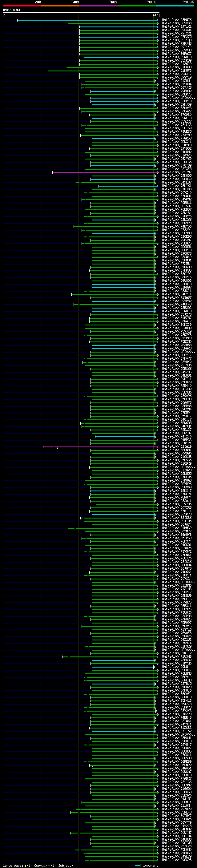Open hit UniRef100_Q110N4
Image resolution: width=197 pixels, height=868 pixels.
click(177, 806)
